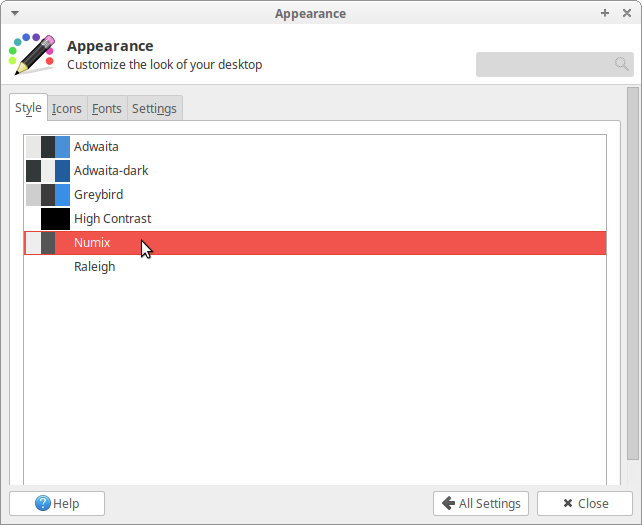The width and height of the screenshot is (642, 525).
Task: Maximize window with the plus button
Action: (605, 13)
